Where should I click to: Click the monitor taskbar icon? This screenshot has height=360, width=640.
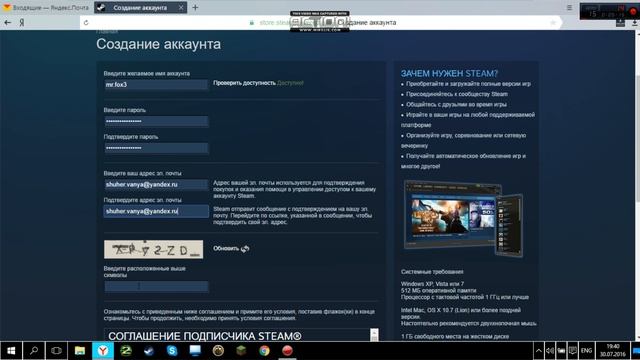pos(195,351)
